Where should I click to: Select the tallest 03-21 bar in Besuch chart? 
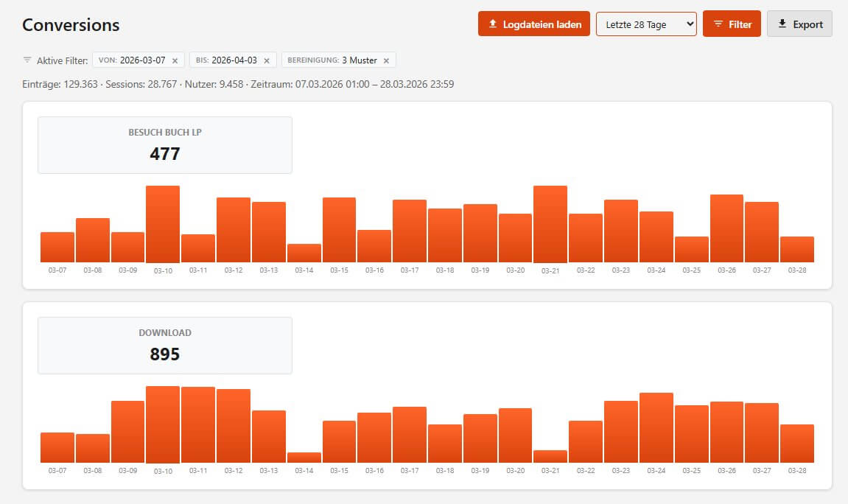click(x=550, y=221)
